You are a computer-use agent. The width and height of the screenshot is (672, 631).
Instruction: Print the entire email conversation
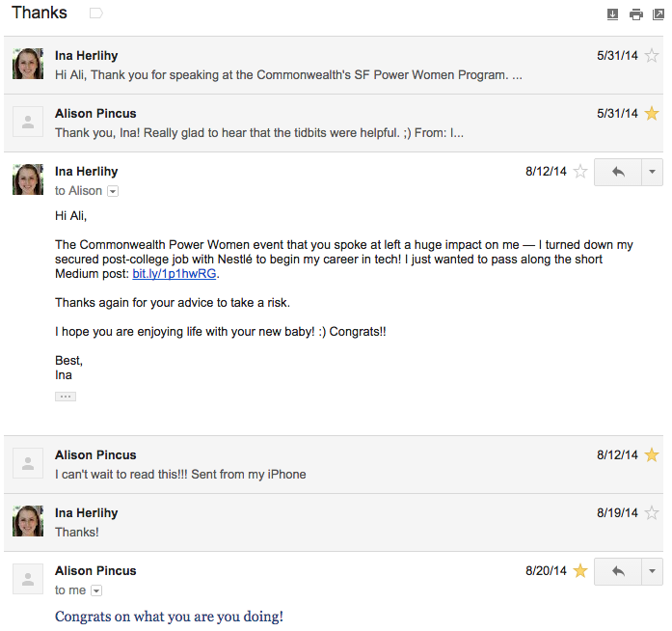[x=635, y=14]
